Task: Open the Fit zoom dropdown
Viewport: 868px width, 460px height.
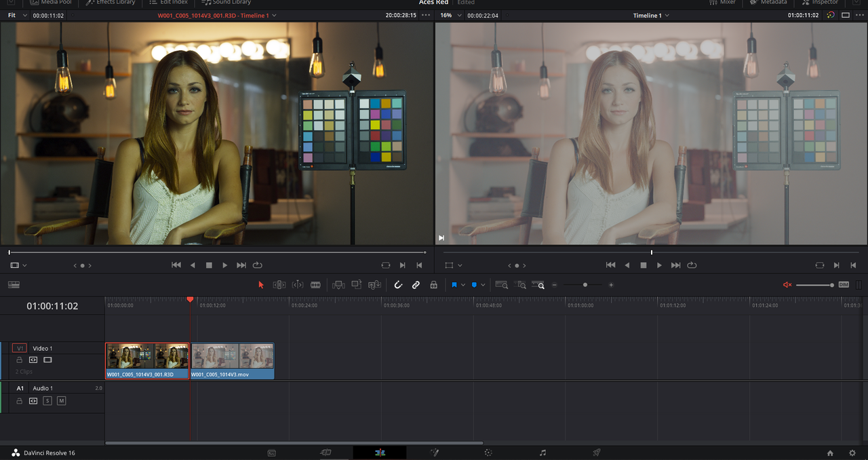Action: [x=18, y=15]
